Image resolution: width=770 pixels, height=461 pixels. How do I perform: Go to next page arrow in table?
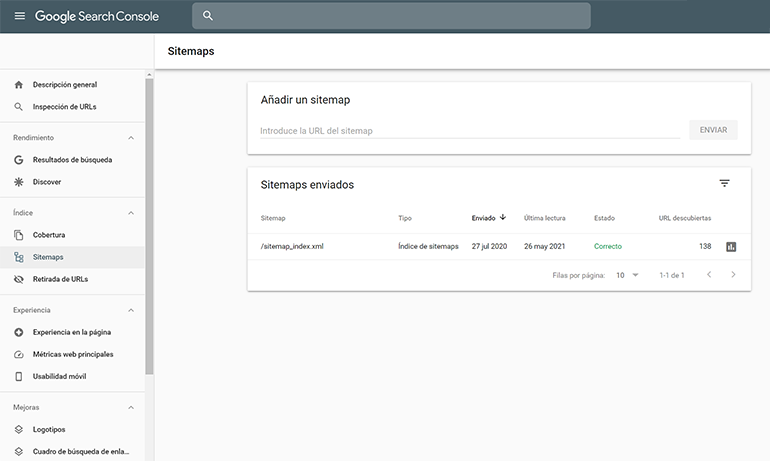pos(733,275)
